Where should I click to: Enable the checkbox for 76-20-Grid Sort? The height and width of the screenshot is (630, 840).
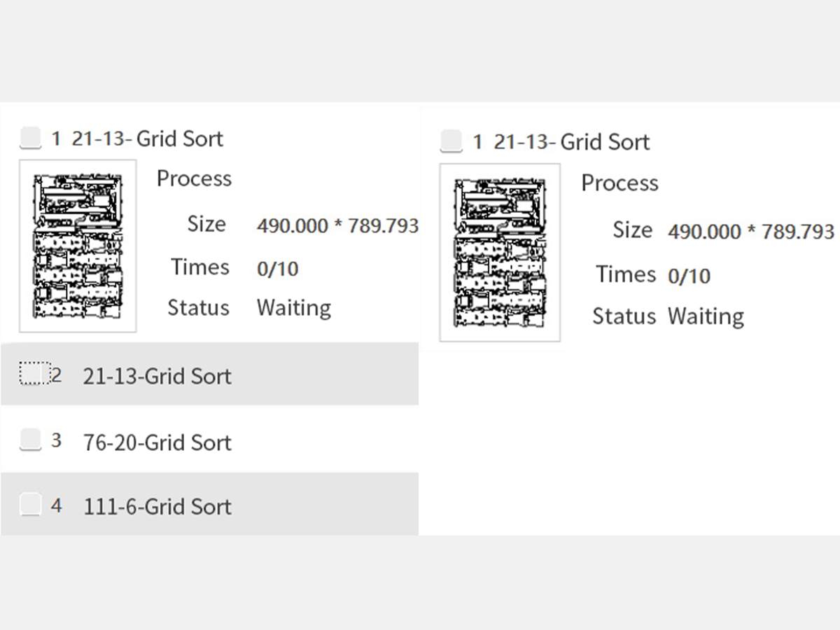(x=30, y=440)
